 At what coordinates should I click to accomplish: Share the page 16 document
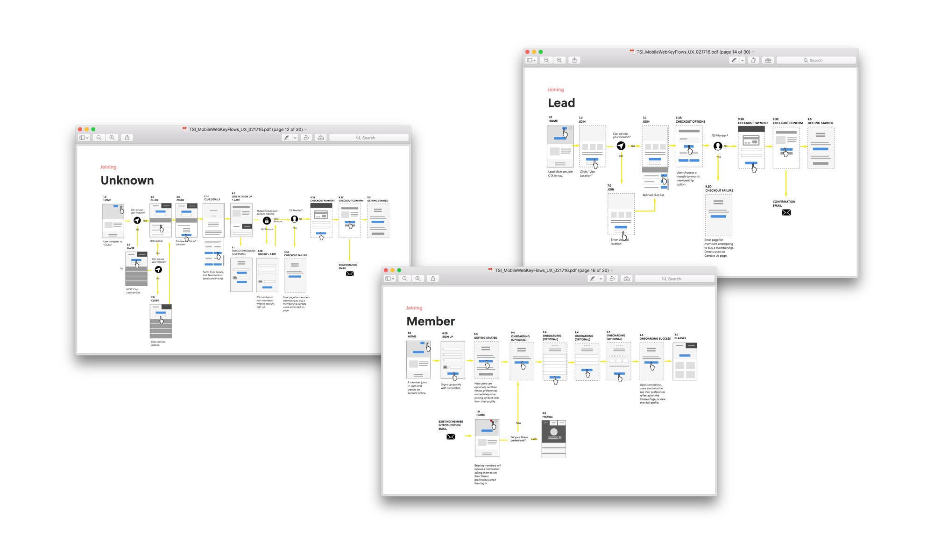click(433, 279)
